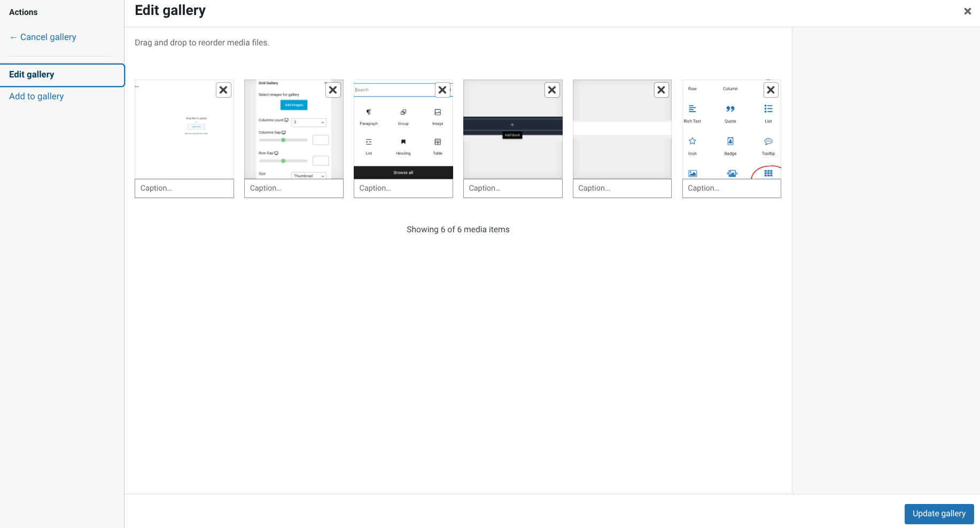Click caption field of first image
980x528 pixels.
pos(184,188)
